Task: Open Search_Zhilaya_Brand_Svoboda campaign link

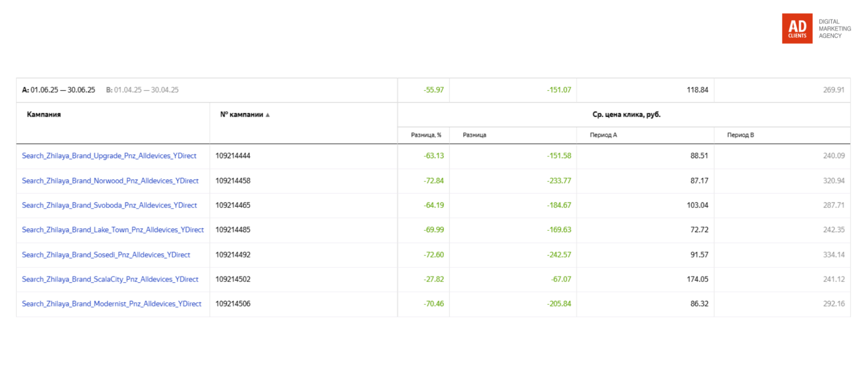Action: (109, 205)
